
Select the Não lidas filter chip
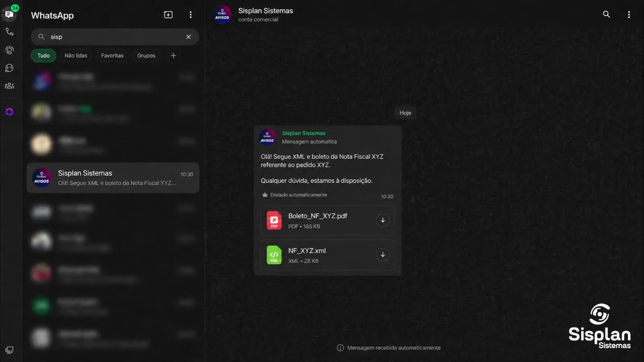click(76, 56)
